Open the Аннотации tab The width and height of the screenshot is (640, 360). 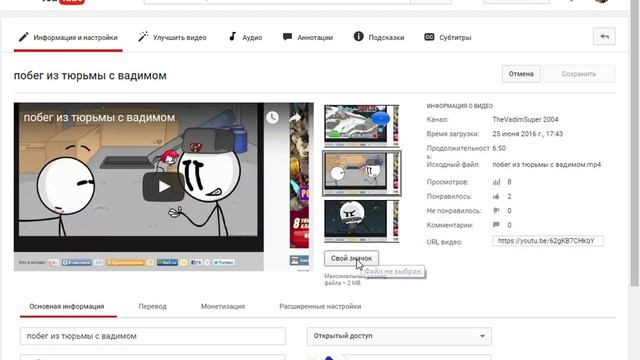[308, 38]
